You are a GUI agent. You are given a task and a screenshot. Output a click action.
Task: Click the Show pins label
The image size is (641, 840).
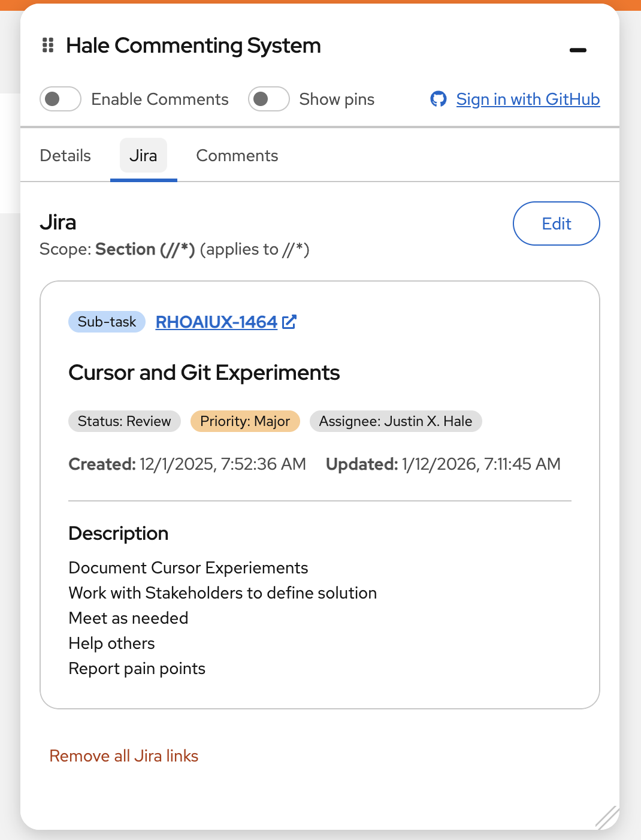click(337, 99)
